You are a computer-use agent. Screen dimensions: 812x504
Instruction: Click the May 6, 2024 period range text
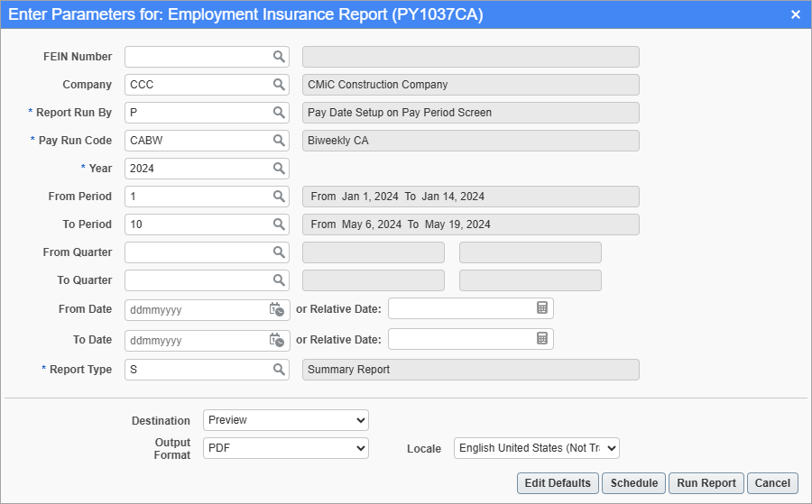(401, 225)
